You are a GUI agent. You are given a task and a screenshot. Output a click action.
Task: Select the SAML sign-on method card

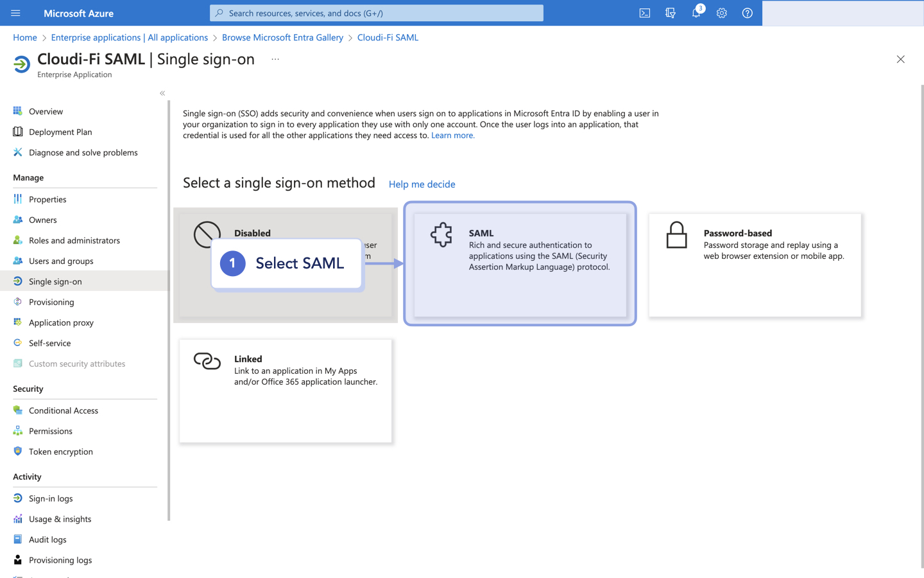coord(519,263)
